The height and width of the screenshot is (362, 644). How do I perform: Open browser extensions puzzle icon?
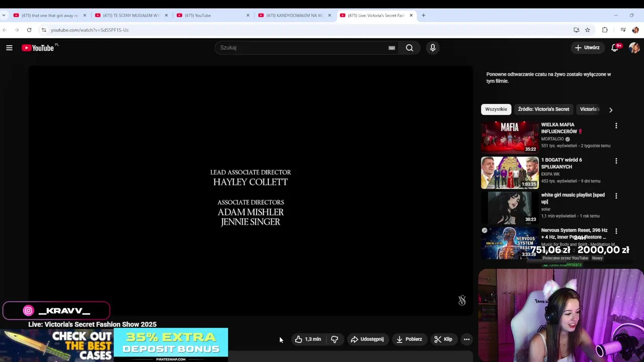pos(605,30)
